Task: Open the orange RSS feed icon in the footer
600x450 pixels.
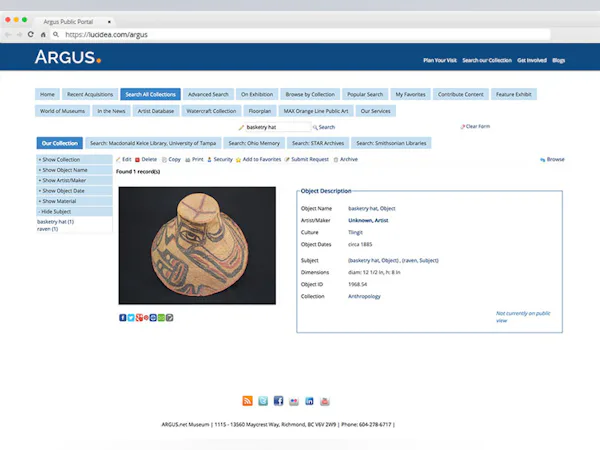Action: tap(248, 401)
